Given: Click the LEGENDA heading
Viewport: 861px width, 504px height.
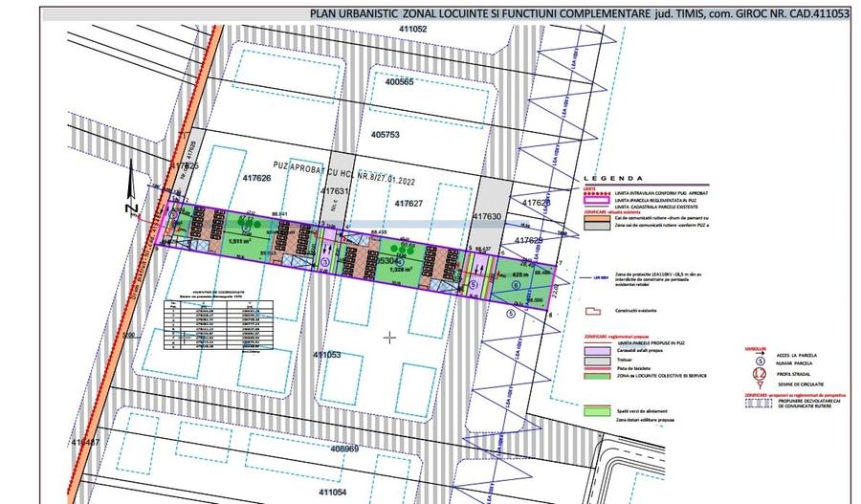Looking at the screenshot, I should pos(620,181).
